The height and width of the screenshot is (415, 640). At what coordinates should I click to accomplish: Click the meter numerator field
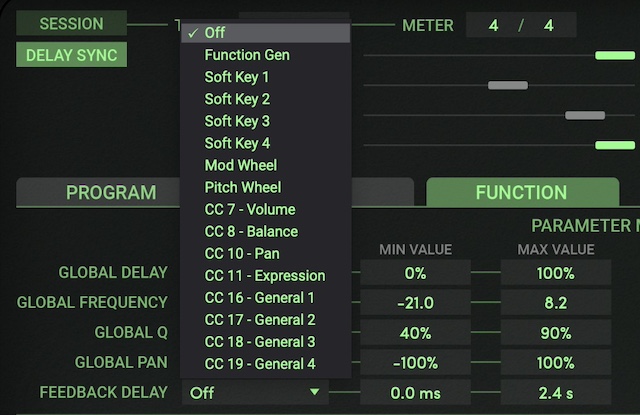click(493, 25)
